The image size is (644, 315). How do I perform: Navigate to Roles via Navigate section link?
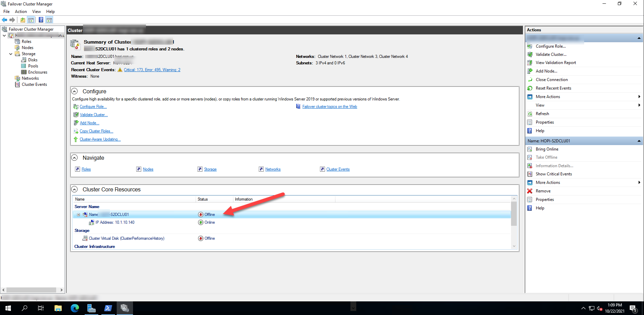point(86,169)
